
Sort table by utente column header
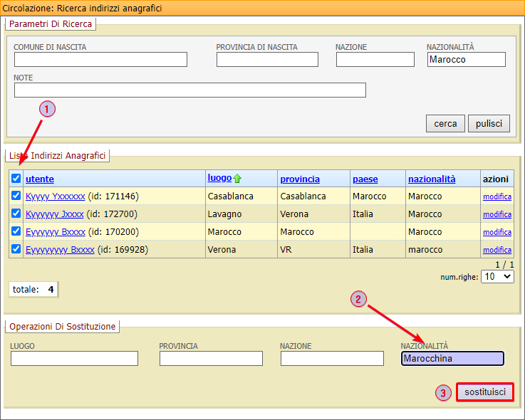40,179
